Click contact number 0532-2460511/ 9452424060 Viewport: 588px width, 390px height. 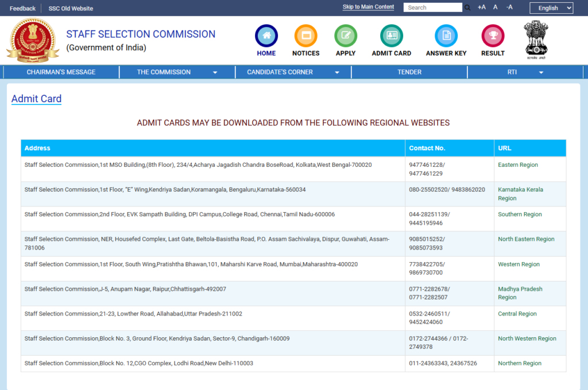pos(429,318)
